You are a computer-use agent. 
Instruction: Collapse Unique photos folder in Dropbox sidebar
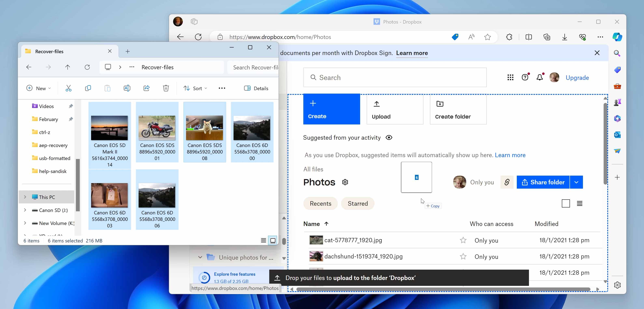click(200, 257)
